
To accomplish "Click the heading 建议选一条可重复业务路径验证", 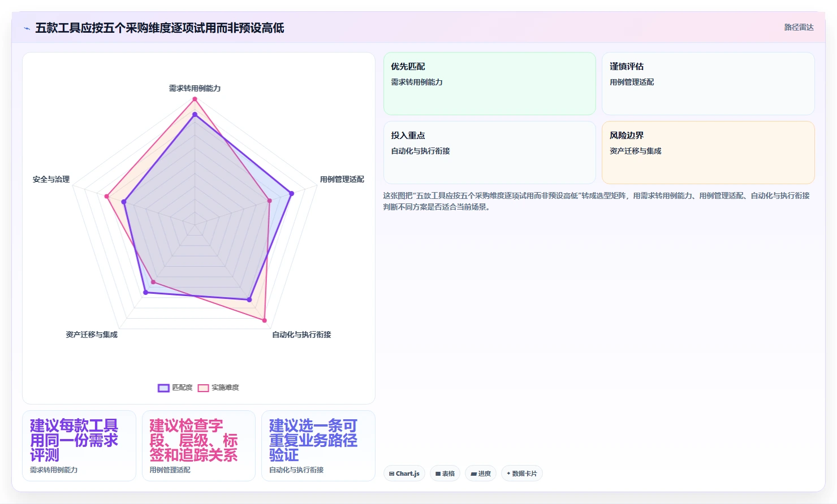I will (x=313, y=440).
